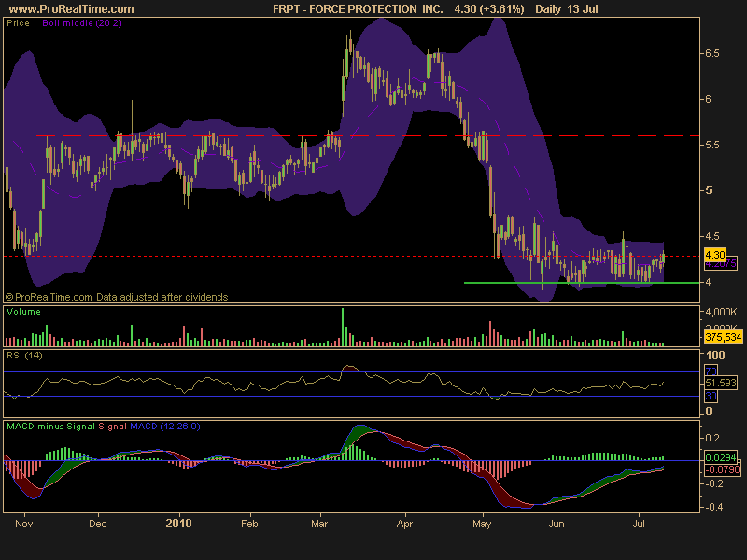
Task: Select the MACD minus Signal legend label
Action: [51, 427]
